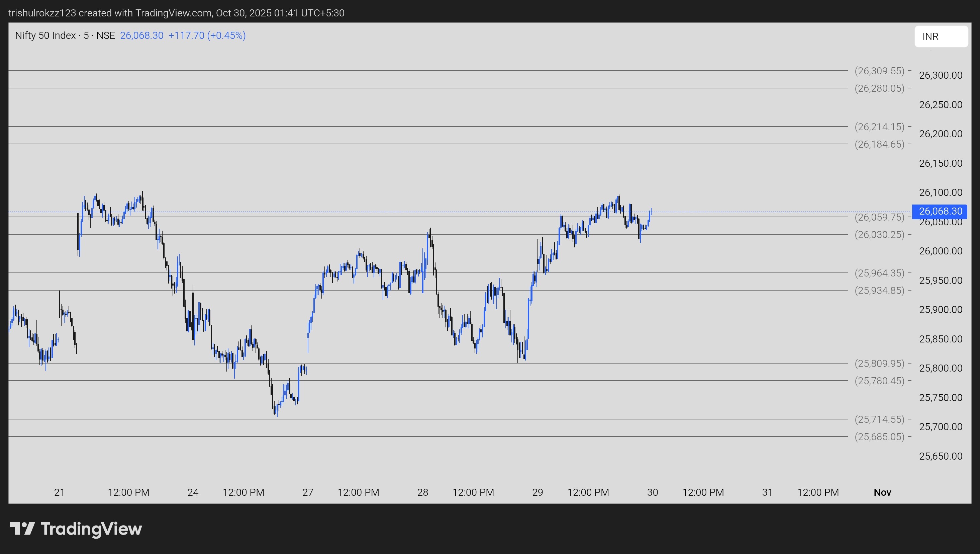Click the 26,184.65 horizontal line label

879,144
